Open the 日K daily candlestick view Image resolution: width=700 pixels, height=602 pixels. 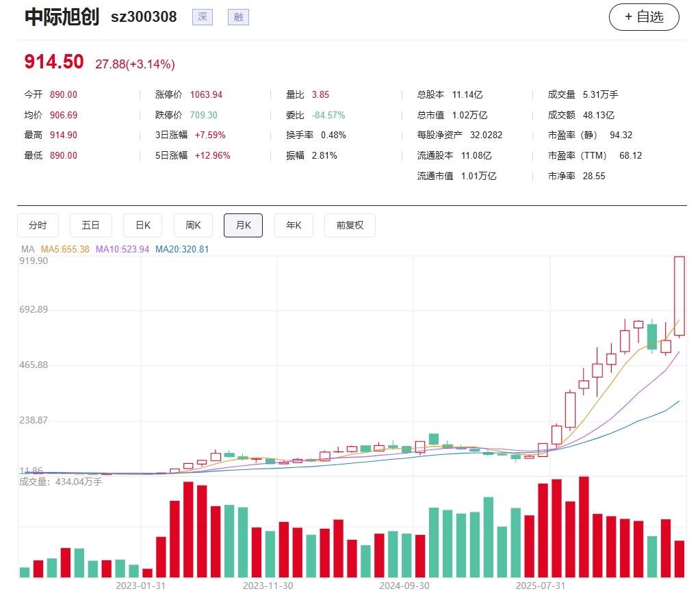[142, 225]
